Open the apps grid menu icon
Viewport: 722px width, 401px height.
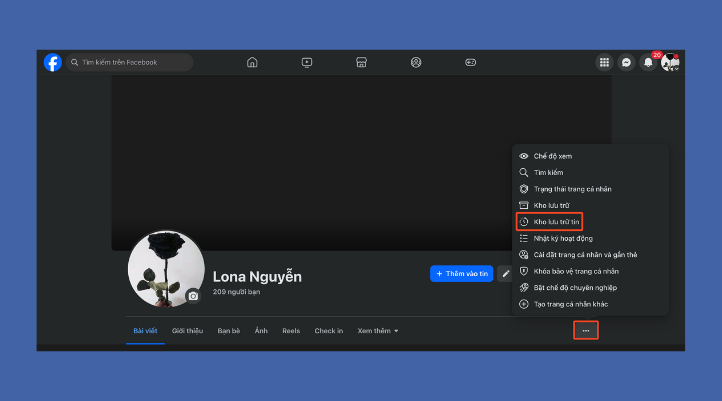[604, 62]
